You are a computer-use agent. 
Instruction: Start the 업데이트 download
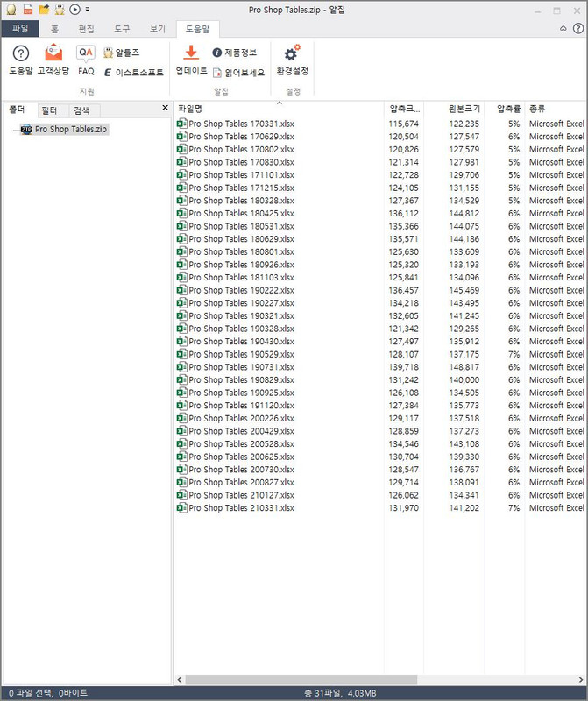pyautogui.click(x=191, y=60)
